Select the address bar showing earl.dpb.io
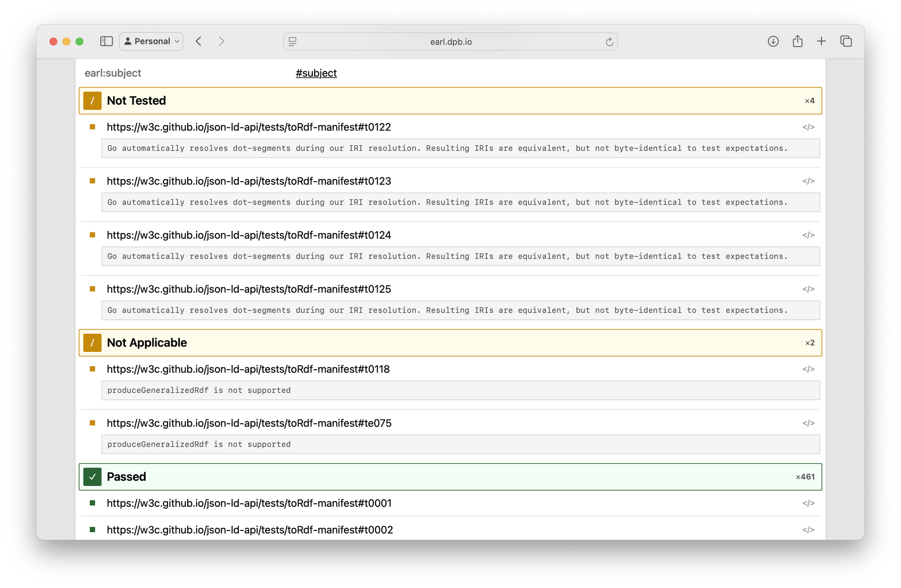Image resolution: width=901 pixels, height=588 pixels. [450, 41]
